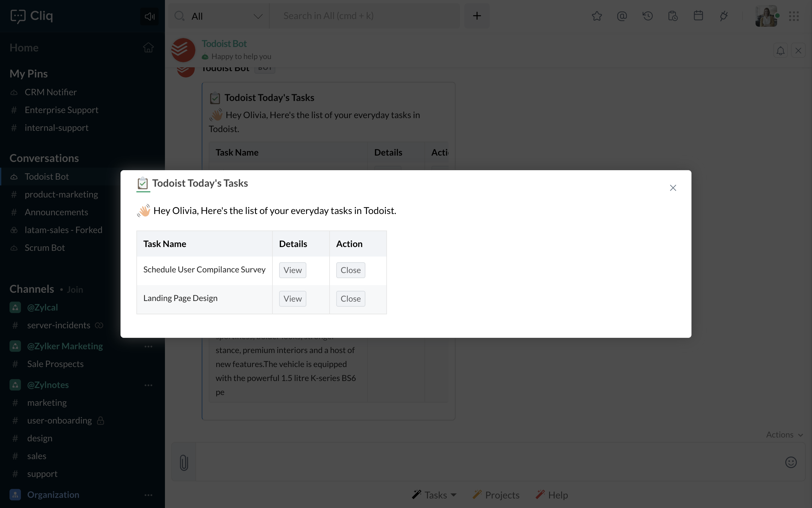The height and width of the screenshot is (508, 812).
Task: Expand the @Zylker Marketing team
Action: coord(65,346)
